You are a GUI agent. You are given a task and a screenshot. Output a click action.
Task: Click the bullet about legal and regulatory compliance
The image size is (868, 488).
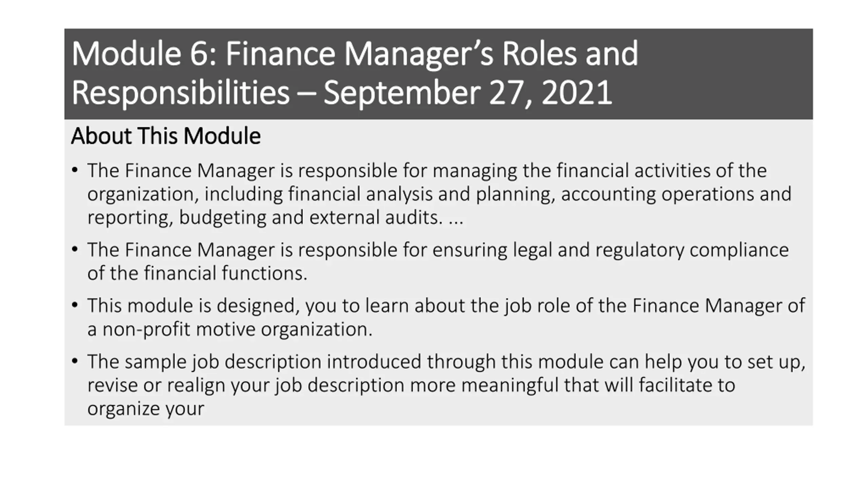click(x=437, y=250)
